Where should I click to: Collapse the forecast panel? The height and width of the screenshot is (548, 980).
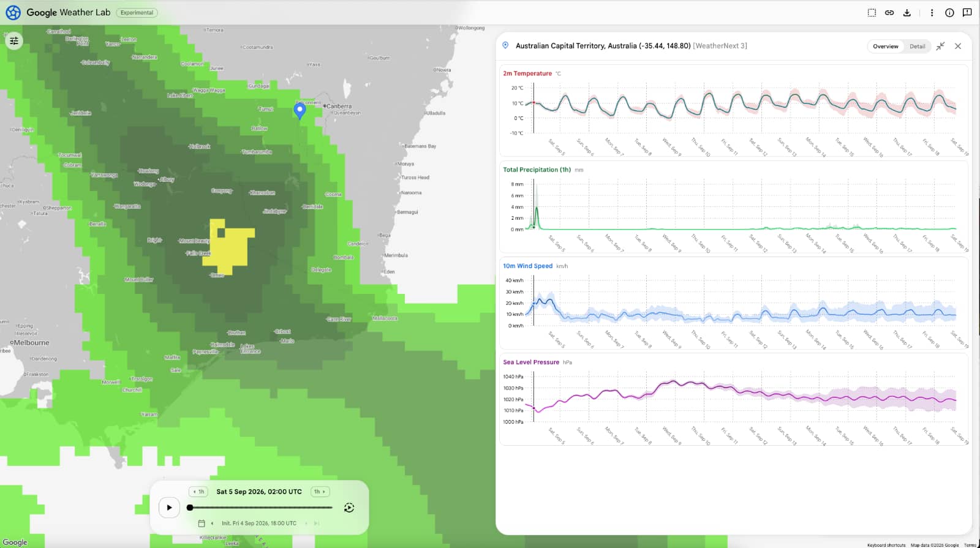pos(941,46)
